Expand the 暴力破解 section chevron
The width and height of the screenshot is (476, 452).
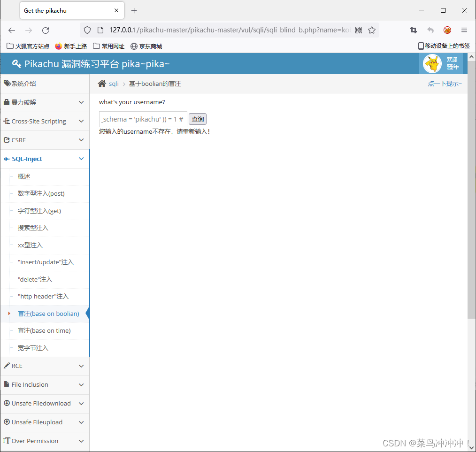point(81,102)
